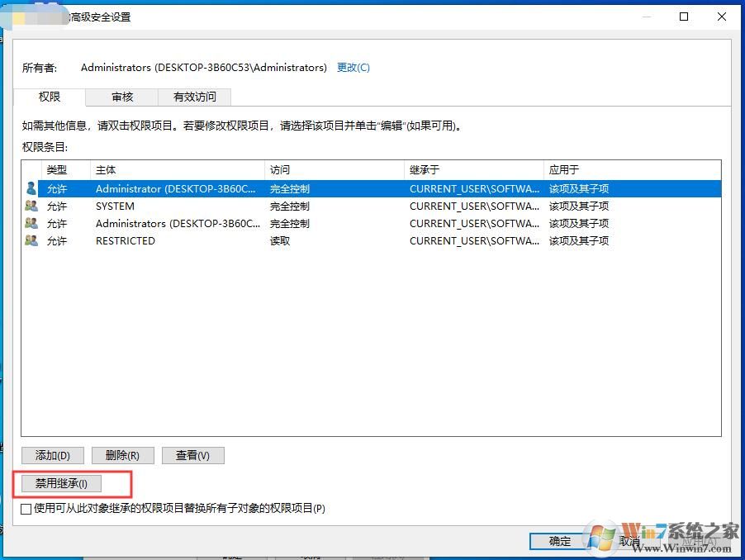Click the 删除(R) button
Viewport: 745px width, 560px height.
122,455
